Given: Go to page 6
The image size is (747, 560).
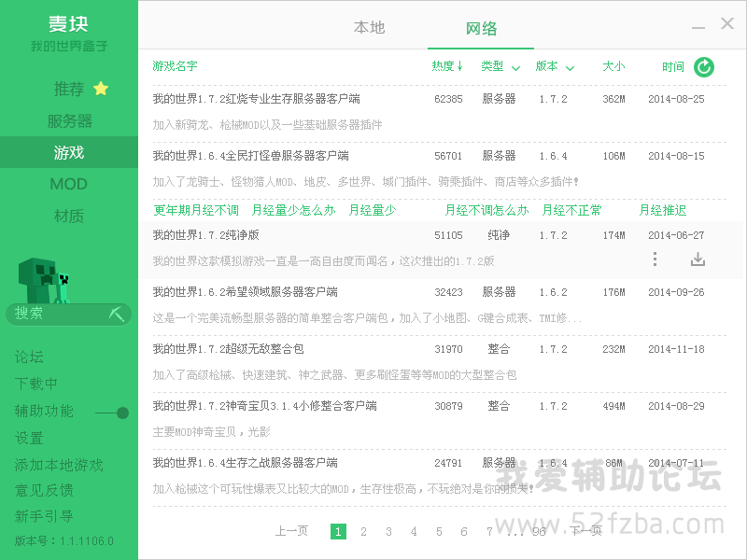Looking at the screenshot, I should click(463, 531).
